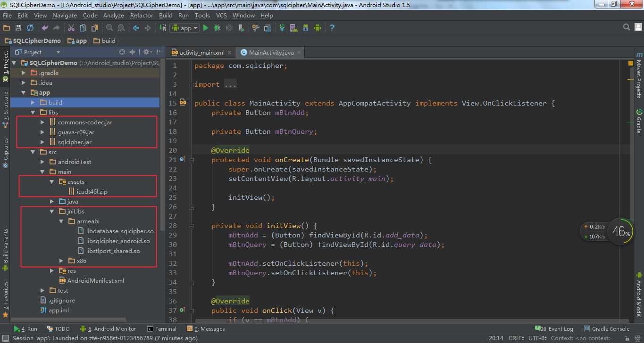Viewport: 644px width, 343px height.
Task: Switch to activity_main.xml tab
Action: coord(202,52)
